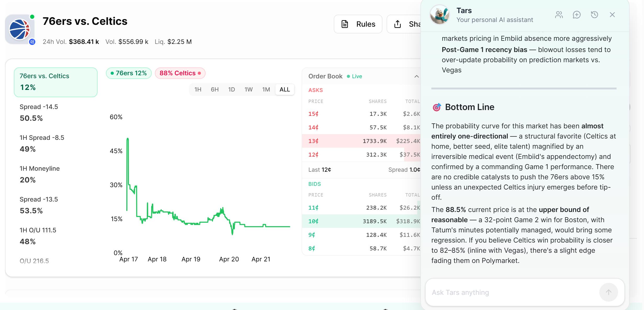The width and height of the screenshot is (644, 310).
Task: Close the Tars assistant panel
Action: pyautogui.click(x=612, y=15)
